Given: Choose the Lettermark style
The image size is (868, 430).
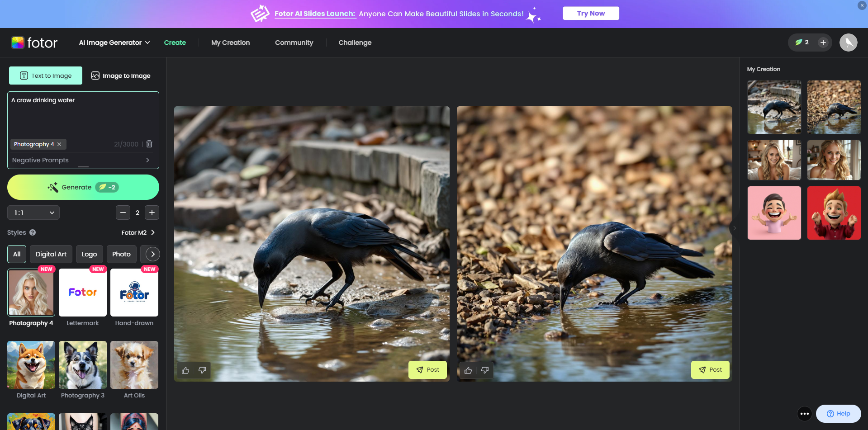Looking at the screenshot, I should coord(83,293).
